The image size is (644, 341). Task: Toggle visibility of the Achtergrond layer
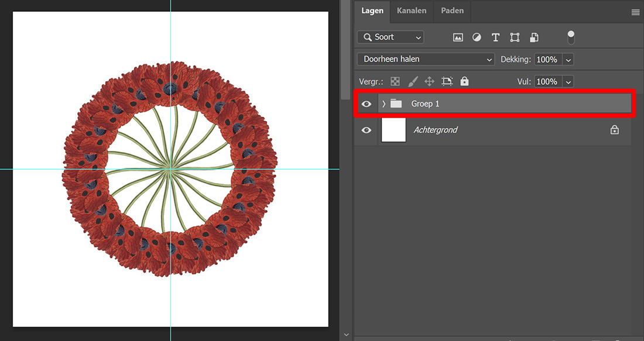(x=366, y=130)
